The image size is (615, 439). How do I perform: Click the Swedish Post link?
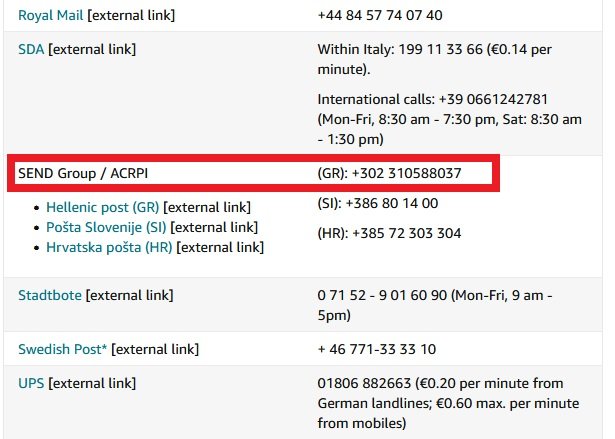[62, 349]
